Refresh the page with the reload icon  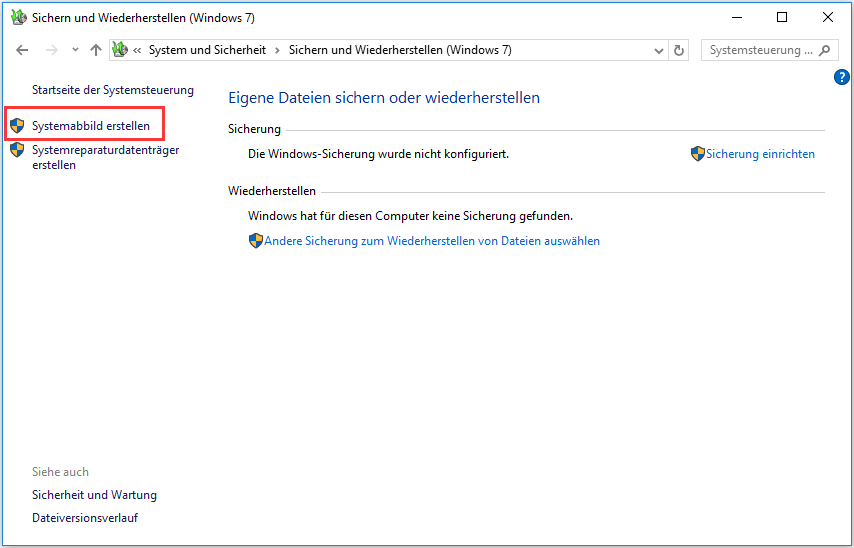(x=679, y=51)
